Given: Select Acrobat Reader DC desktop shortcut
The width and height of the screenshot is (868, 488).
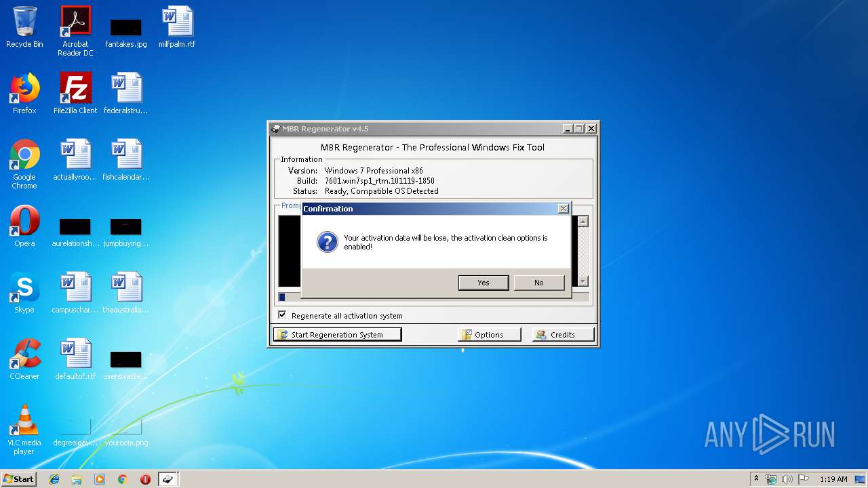Looking at the screenshot, I should click(75, 31).
